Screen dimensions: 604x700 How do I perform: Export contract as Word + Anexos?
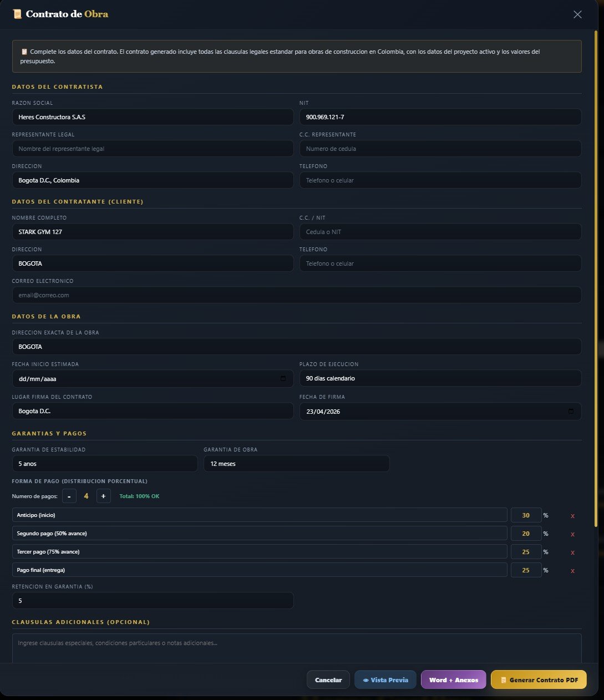click(x=454, y=679)
